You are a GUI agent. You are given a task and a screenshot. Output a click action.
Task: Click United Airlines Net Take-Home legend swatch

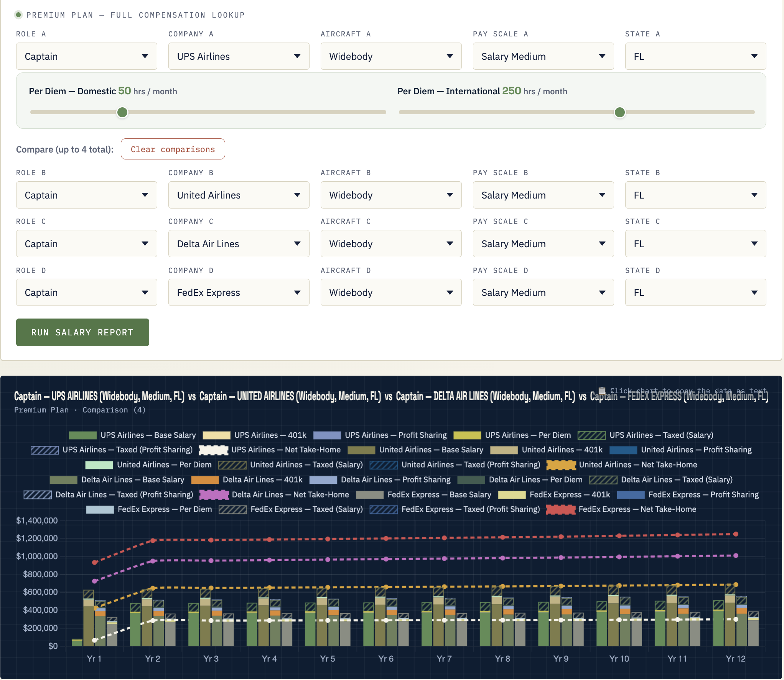[x=561, y=465]
